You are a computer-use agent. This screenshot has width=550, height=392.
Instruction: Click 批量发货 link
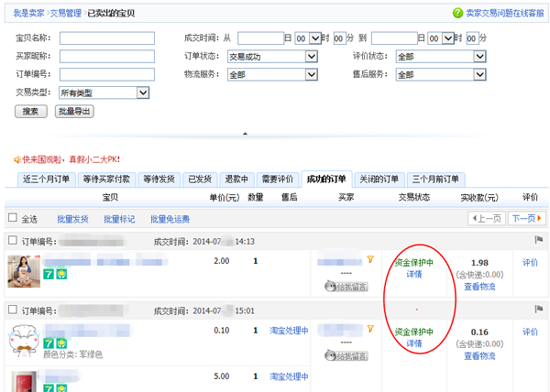72,219
